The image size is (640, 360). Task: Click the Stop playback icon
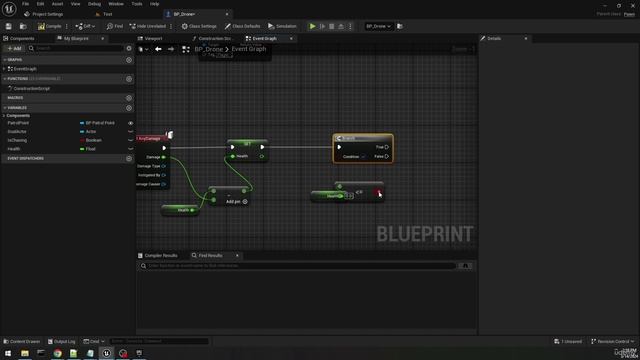pyautogui.click(x=331, y=26)
